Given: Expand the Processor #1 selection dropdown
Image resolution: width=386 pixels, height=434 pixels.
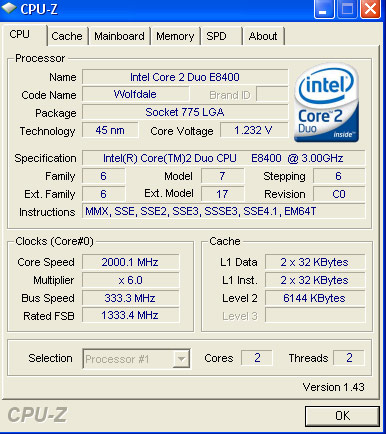Looking at the screenshot, I should (x=136, y=359).
